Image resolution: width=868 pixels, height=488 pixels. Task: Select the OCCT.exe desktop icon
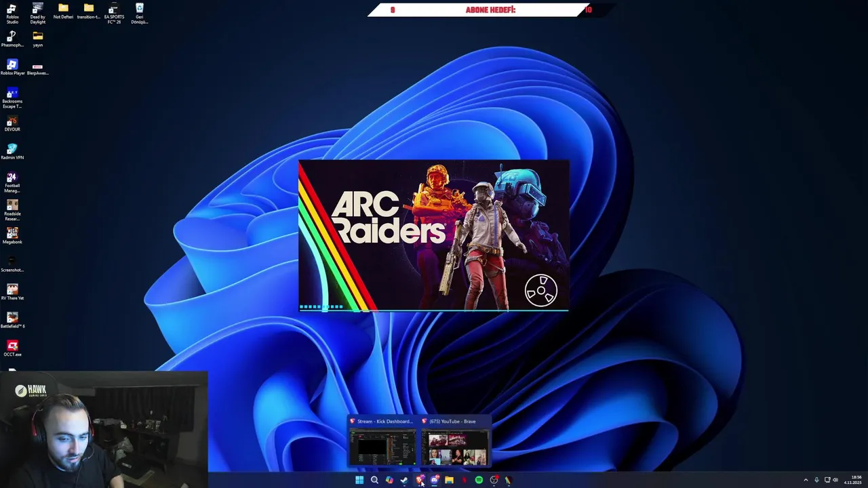[12, 349]
